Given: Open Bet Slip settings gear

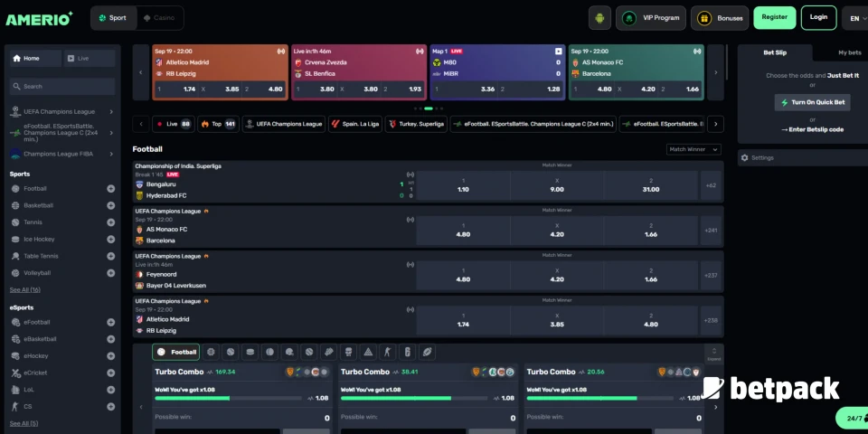Looking at the screenshot, I should 745,157.
